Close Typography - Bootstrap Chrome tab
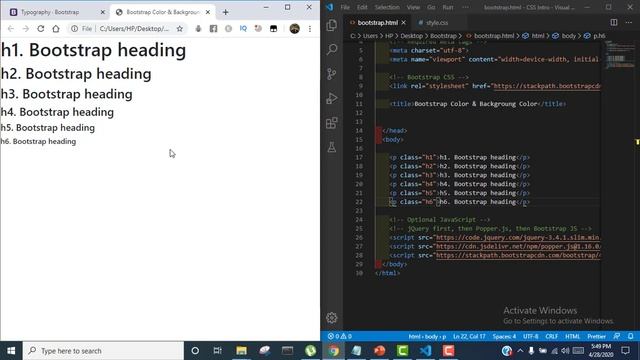Screen dimensions: 640x360 point(102,12)
